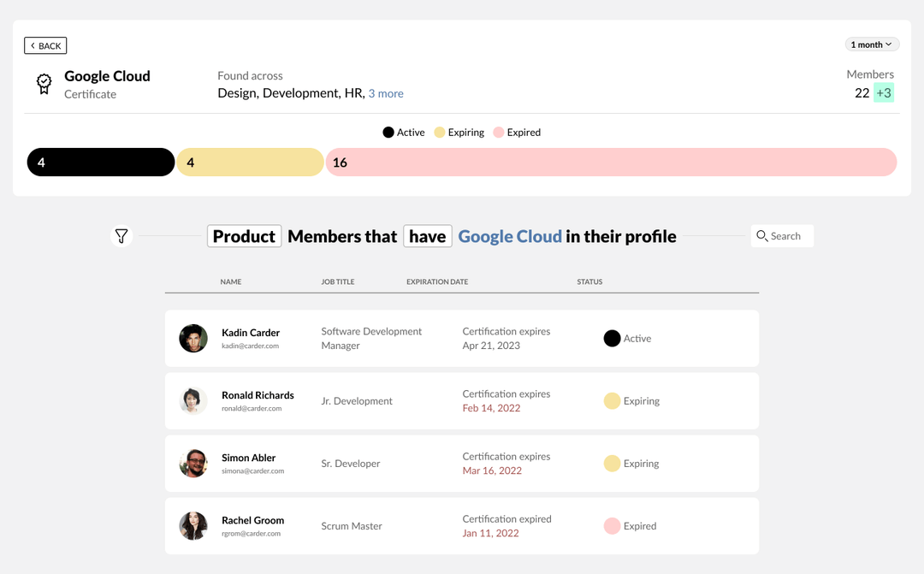This screenshot has width=924, height=574.
Task: Click the pink Expired bar showing 16
Action: tap(611, 162)
